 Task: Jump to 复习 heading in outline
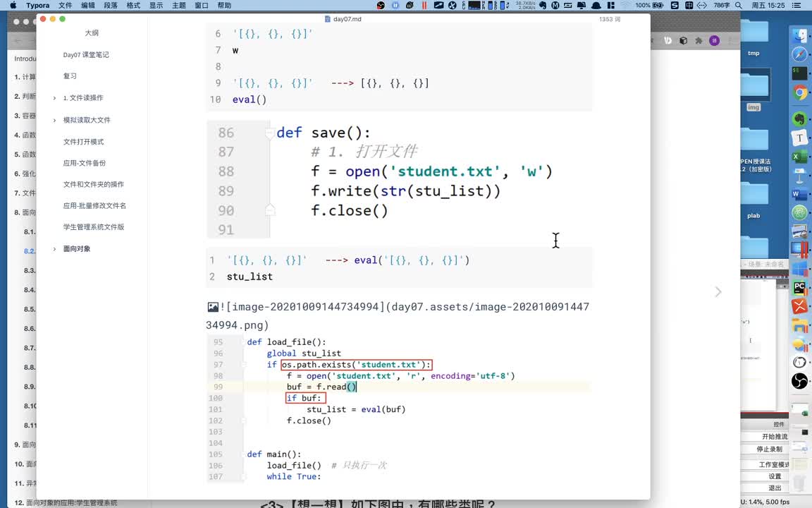click(x=70, y=76)
